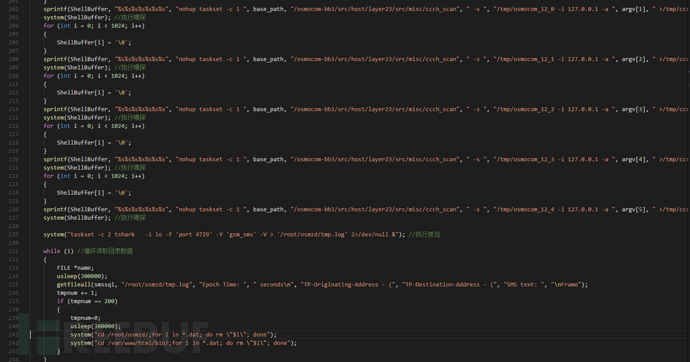The width and height of the screenshot is (690, 362).
Task: Click line number 235 in the gutter
Action: pyautogui.click(x=13, y=285)
